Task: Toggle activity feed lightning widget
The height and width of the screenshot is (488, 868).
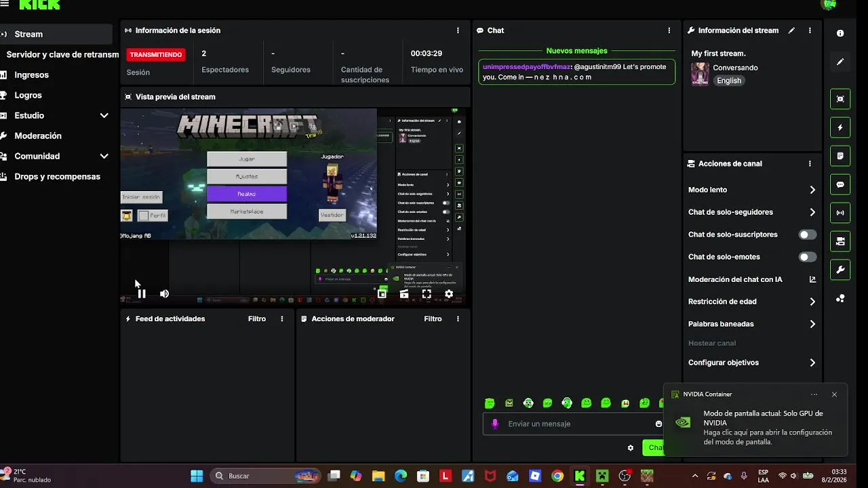Action: point(840,127)
